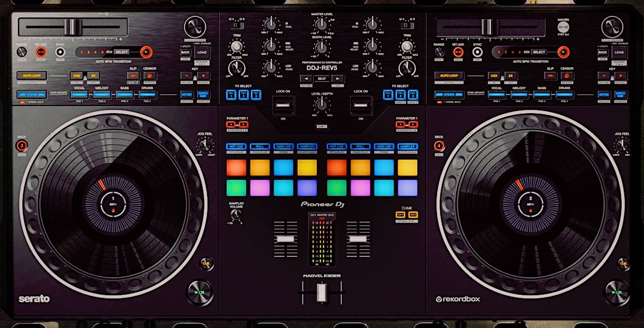Viewport: 644px width, 328px height.
Task: Toggle headphone cue CH1
Action: [x=400, y=214]
